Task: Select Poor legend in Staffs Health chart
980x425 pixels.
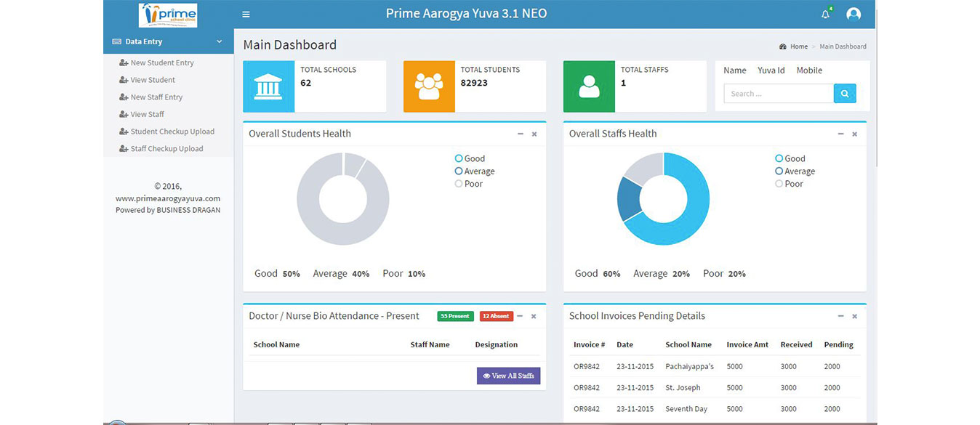Action: pyautogui.click(x=789, y=184)
